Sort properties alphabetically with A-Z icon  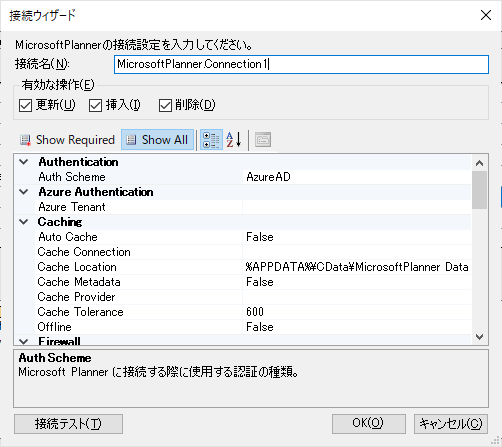234,140
